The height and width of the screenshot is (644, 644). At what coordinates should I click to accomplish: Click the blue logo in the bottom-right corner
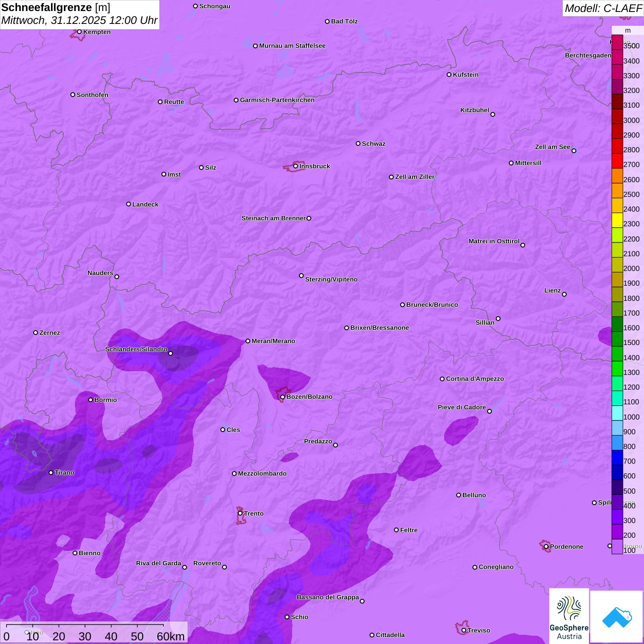[617, 617]
